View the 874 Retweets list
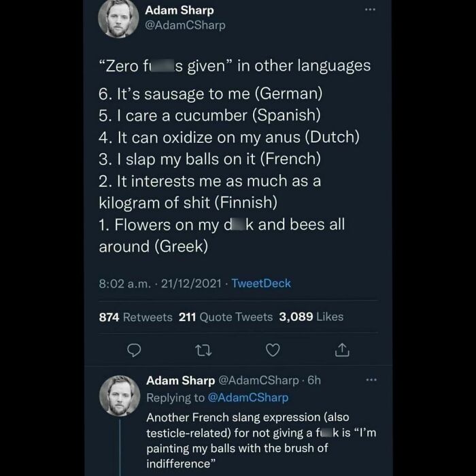 (x=135, y=317)
